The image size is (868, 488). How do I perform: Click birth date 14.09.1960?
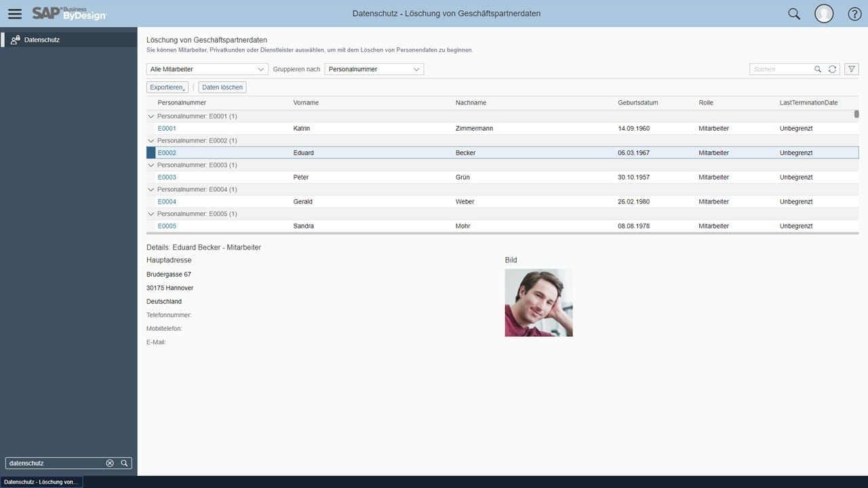(633, 129)
